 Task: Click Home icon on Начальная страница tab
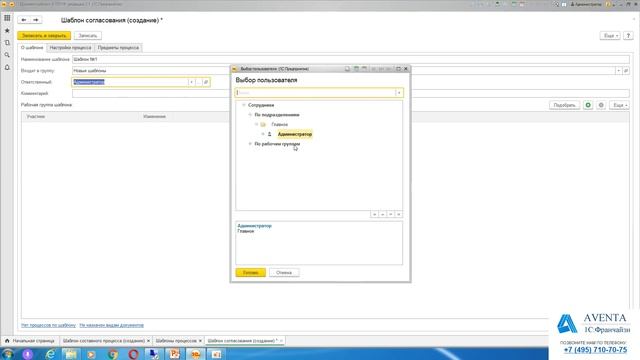pyautogui.click(x=7, y=340)
